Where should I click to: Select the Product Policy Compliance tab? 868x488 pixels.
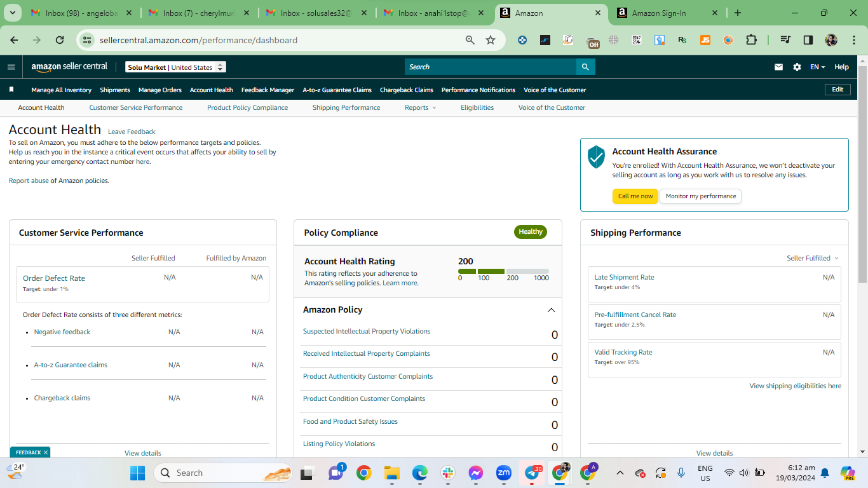click(x=247, y=107)
